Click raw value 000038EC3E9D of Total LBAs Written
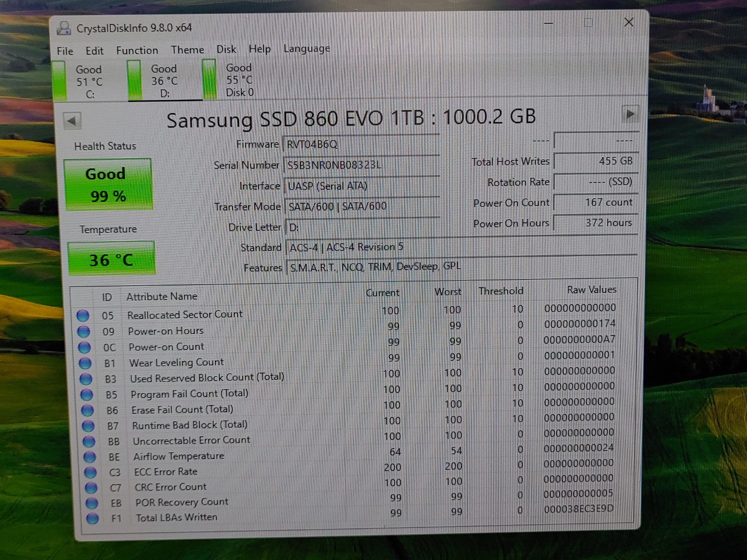747x560 pixels. pyautogui.click(x=578, y=509)
